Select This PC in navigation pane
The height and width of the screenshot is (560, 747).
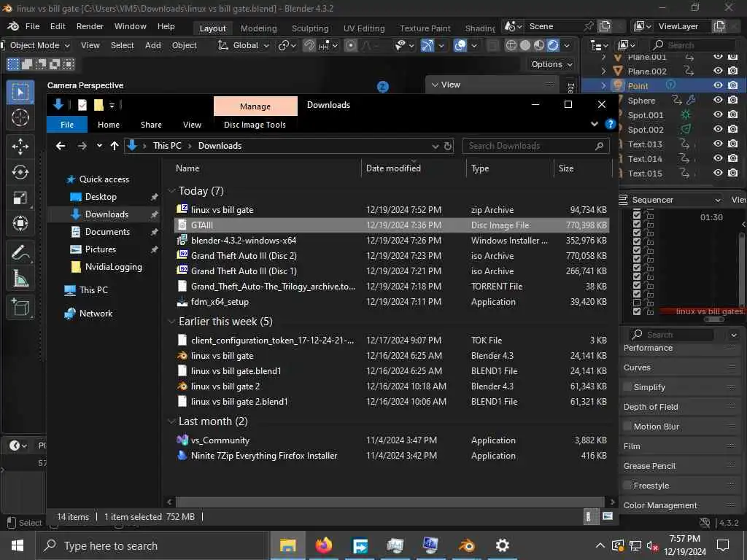93,290
